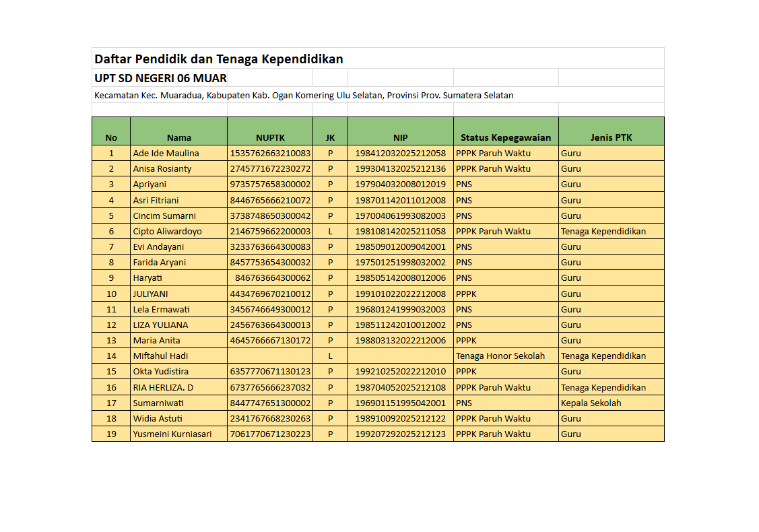This screenshot has height=532, width=759.
Task: Select NUPTK value 1535762663210083
Action: pos(270,153)
